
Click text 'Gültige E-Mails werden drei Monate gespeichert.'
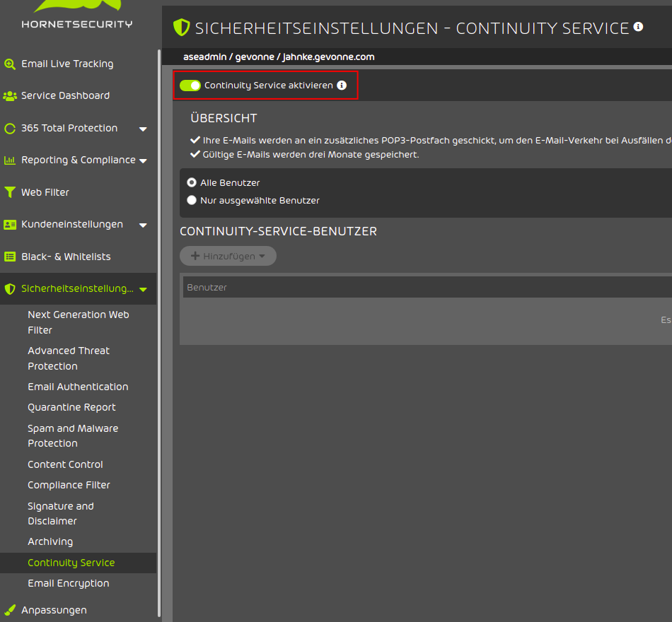(311, 155)
